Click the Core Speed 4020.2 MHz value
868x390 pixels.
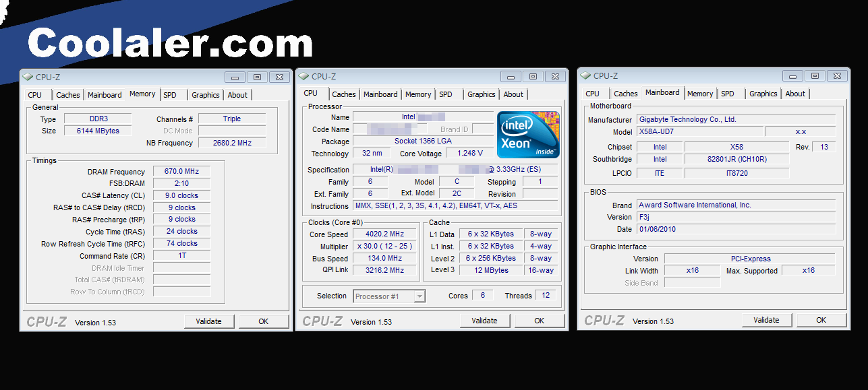point(384,234)
